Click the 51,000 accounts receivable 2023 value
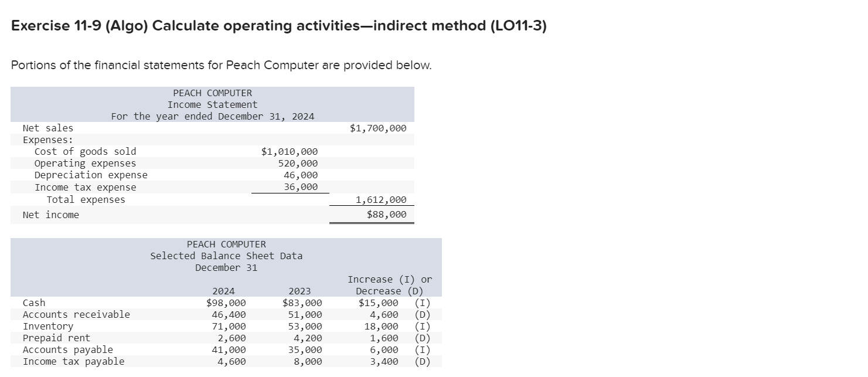 click(x=305, y=314)
